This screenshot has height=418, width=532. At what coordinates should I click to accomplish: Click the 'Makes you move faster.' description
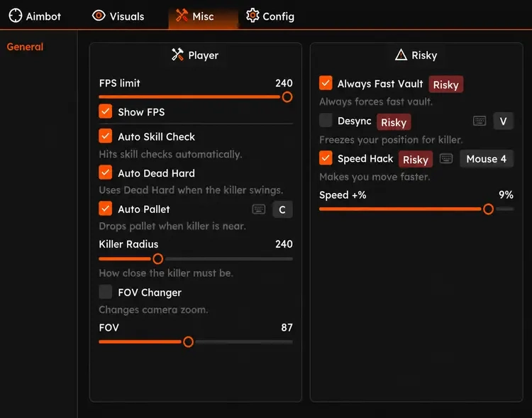[x=375, y=177]
